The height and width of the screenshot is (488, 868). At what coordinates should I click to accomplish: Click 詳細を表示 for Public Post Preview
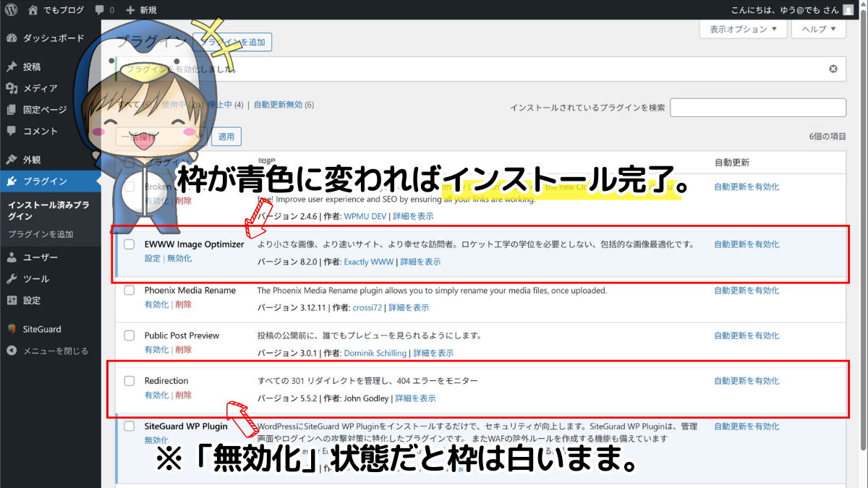[x=433, y=353]
